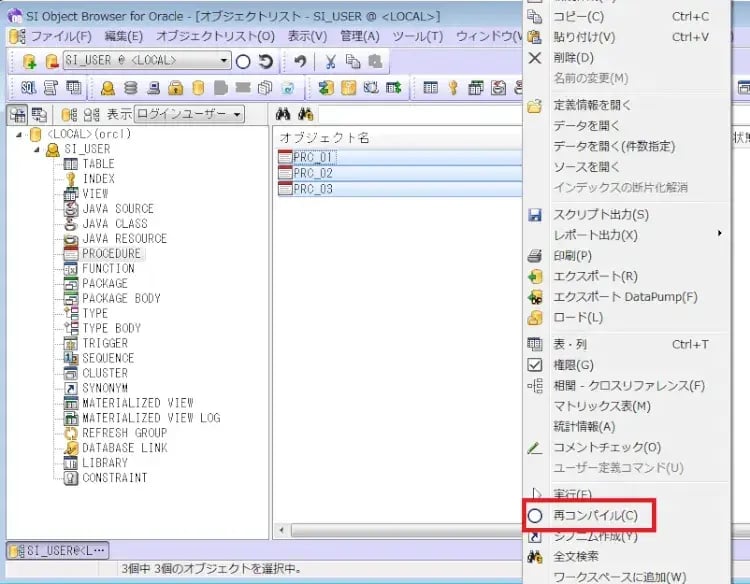Collapse the SI_USER tree node
This screenshot has height=584, width=750.
(x=37, y=149)
